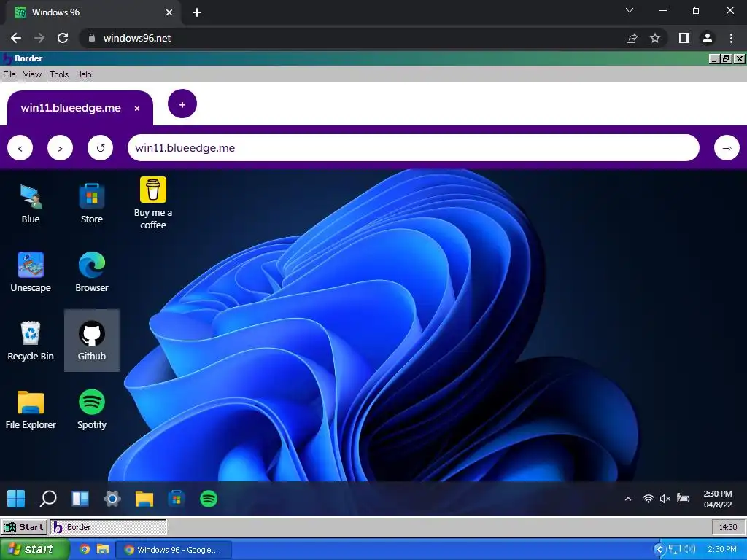
Task: Open the Border Tools menu
Action: point(59,74)
